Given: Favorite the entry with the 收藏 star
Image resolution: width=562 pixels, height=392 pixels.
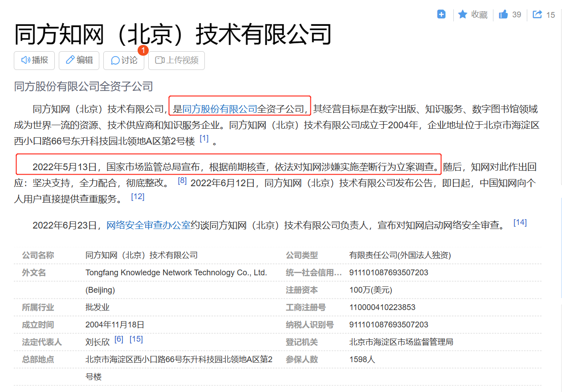Looking at the screenshot, I should (x=473, y=15).
